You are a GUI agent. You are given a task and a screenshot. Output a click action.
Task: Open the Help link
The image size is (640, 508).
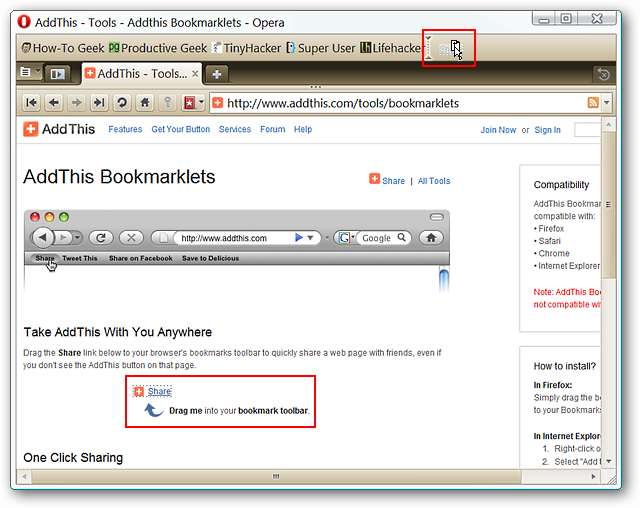pyautogui.click(x=303, y=129)
